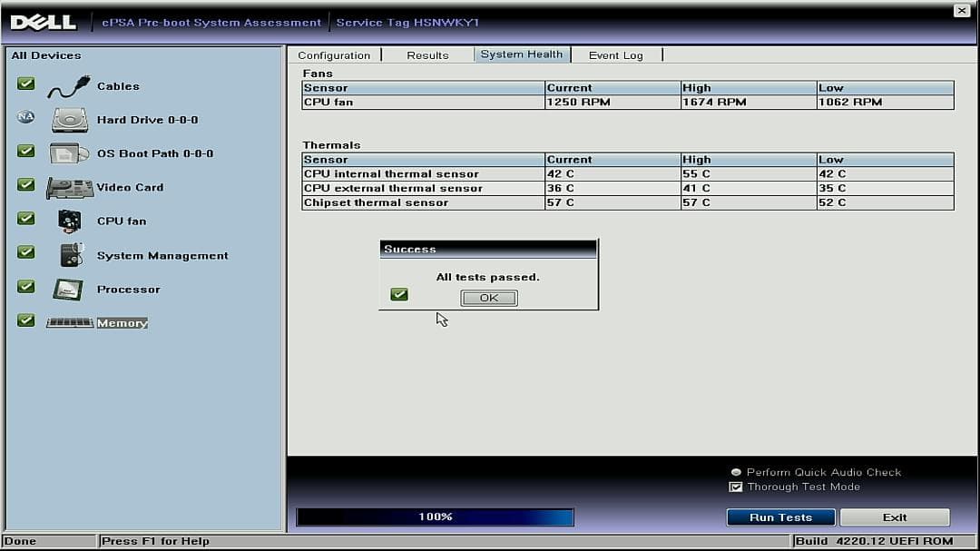Switch to the Results tab
Viewport: 980px width, 551px height.
(427, 55)
